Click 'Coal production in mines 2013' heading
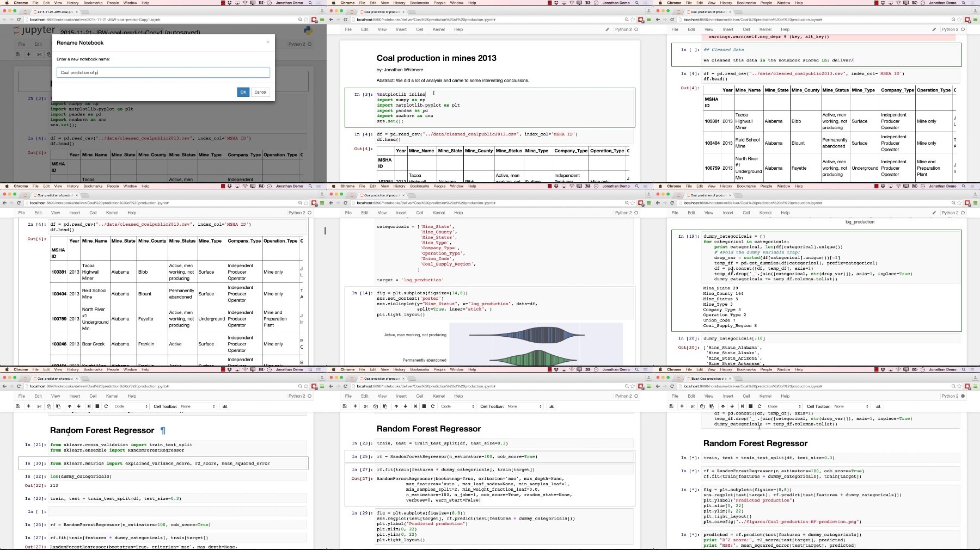980x550 pixels. (x=436, y=58)
